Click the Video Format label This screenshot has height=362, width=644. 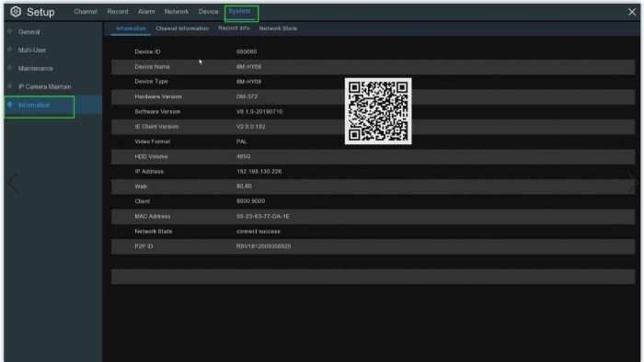[x=153, y=141]
